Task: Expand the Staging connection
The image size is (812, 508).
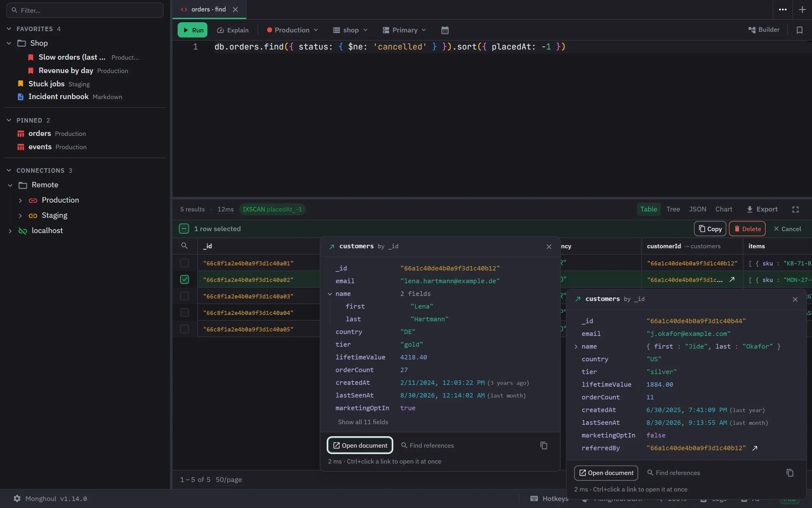Action: 20,215
